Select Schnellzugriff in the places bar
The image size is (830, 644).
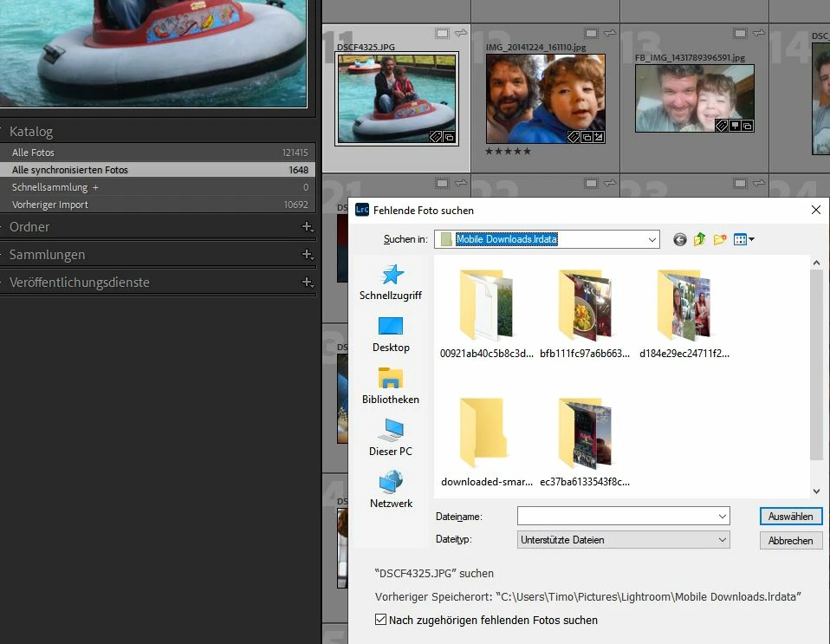(x=391, y=283)
